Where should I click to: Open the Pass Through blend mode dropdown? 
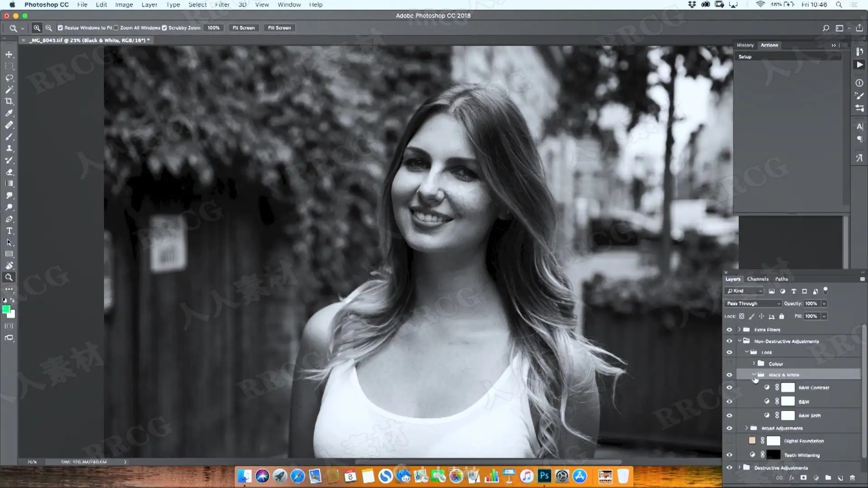[x=753, y=304]
